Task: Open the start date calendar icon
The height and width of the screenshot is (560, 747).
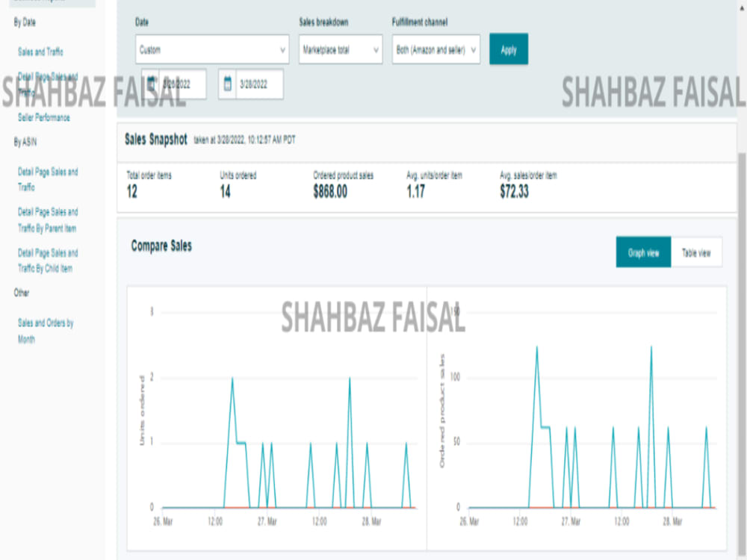Action: 151,84
